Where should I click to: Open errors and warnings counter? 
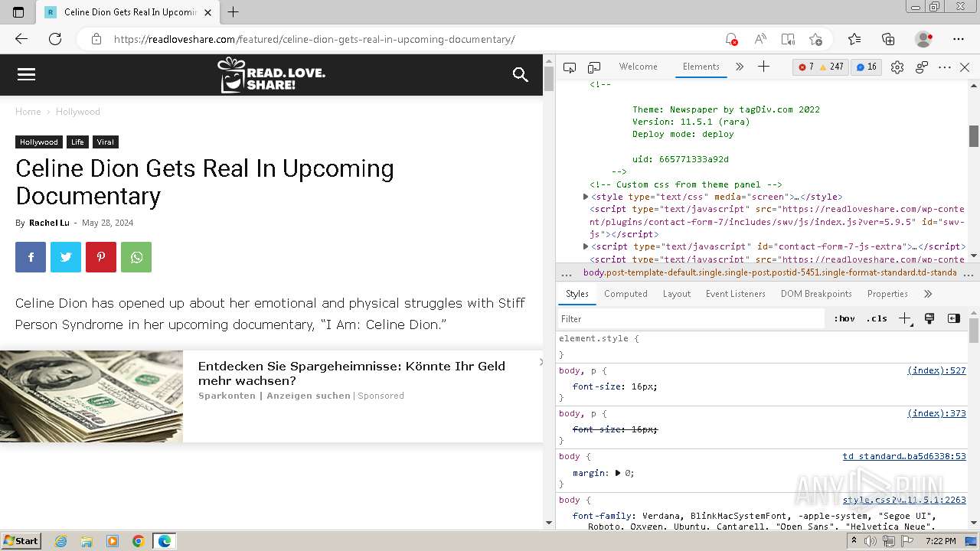tap(821, 67)
